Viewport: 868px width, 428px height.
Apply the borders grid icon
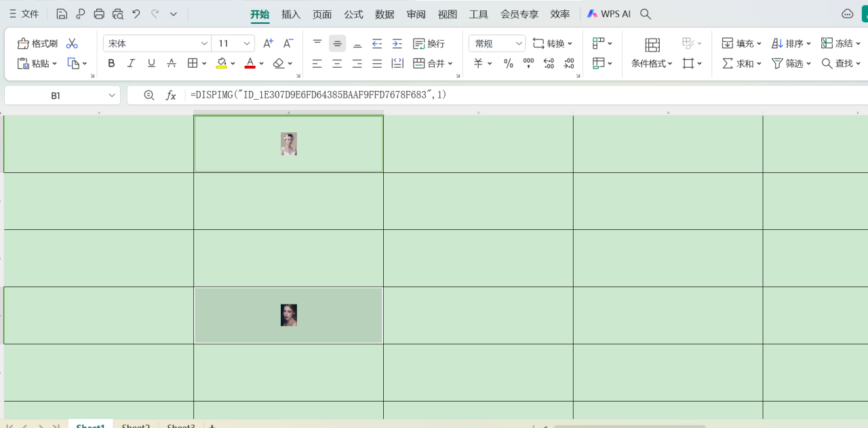193,63
